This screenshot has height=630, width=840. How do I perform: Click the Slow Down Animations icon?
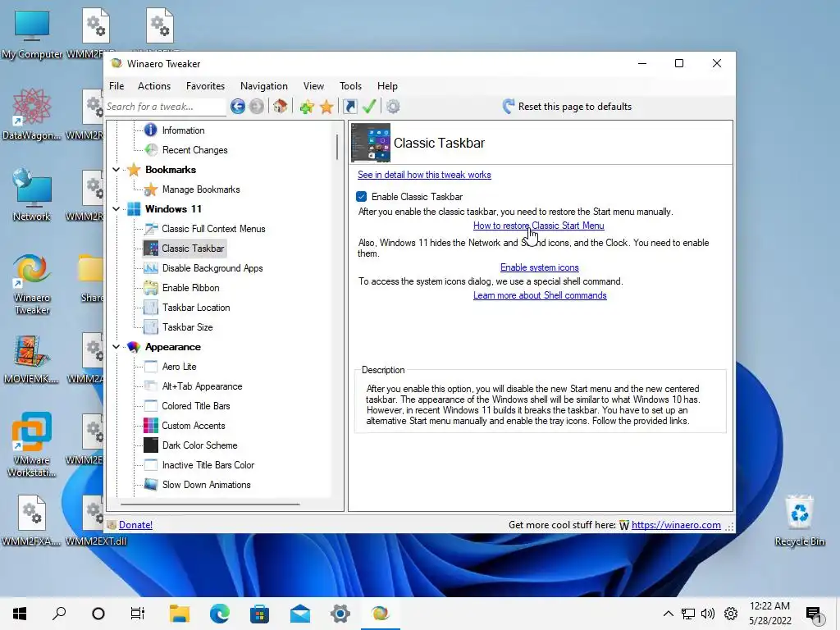point(151,484)
